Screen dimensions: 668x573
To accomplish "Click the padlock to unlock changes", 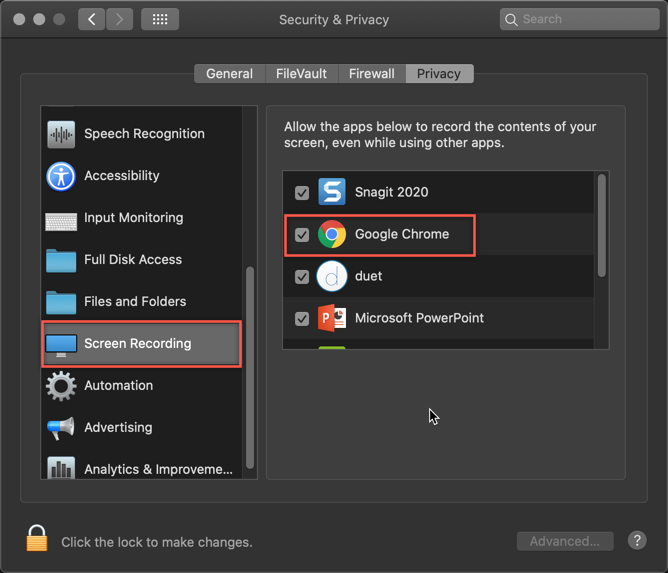I will (x=37, y=538).
